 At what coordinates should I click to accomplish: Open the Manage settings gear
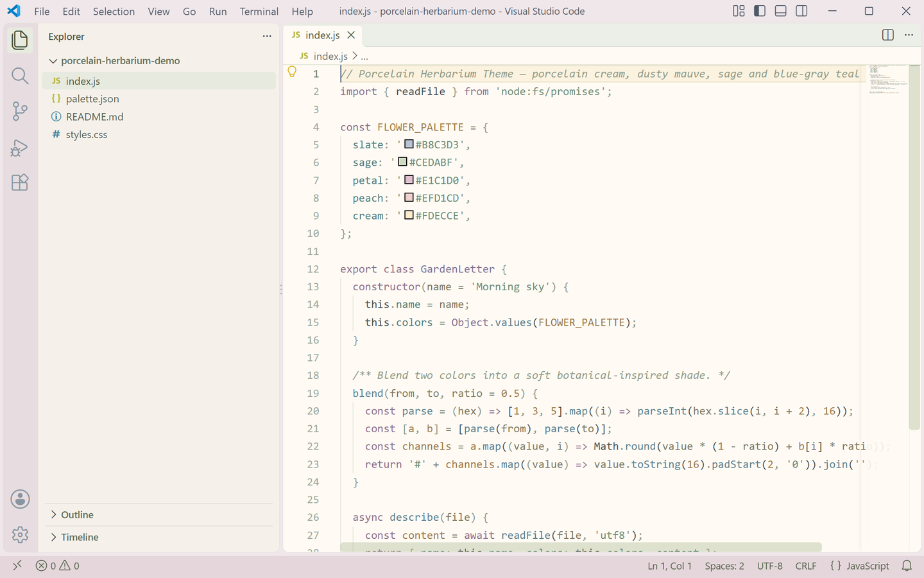(x=20, y=534)
